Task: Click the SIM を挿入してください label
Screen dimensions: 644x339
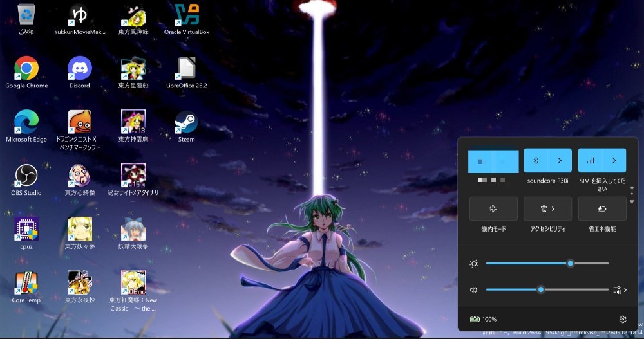Action: point(602,185)
